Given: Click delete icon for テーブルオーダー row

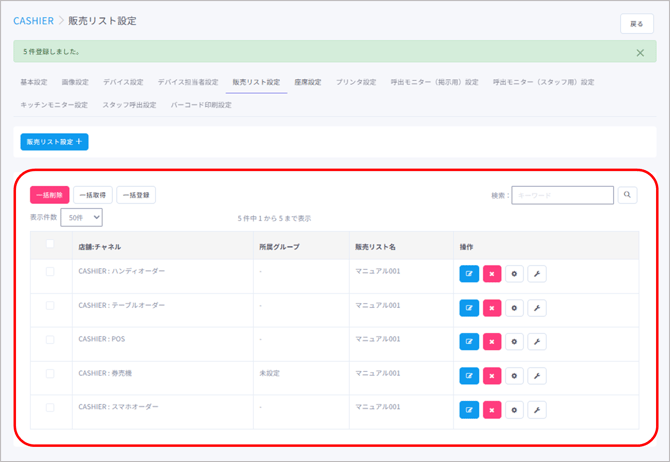Looking at the screenshot, I should (492, 309).
